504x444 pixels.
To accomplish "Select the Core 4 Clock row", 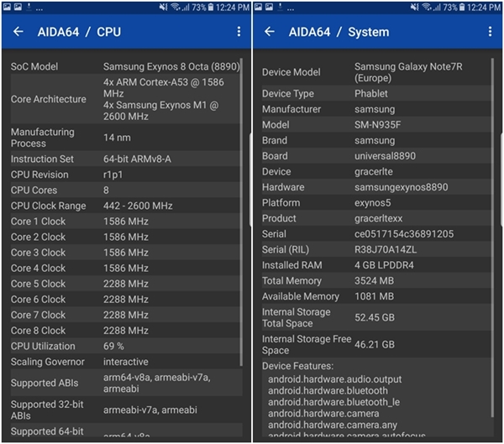I will pyautogui.click(x=125, y=269).
